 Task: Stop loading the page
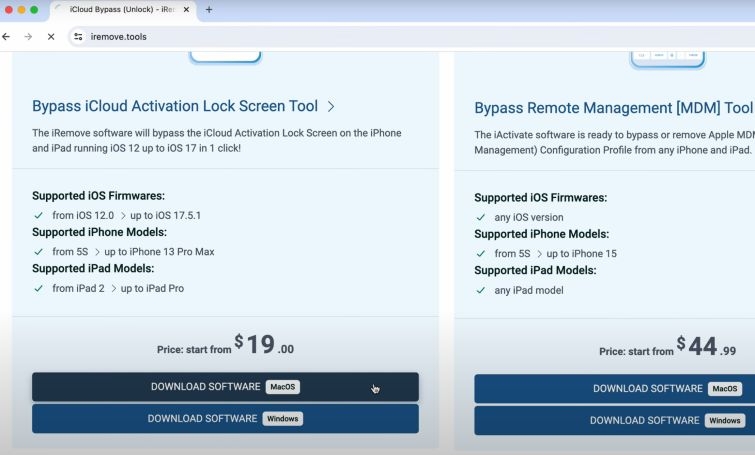click(x=51, y=37)
